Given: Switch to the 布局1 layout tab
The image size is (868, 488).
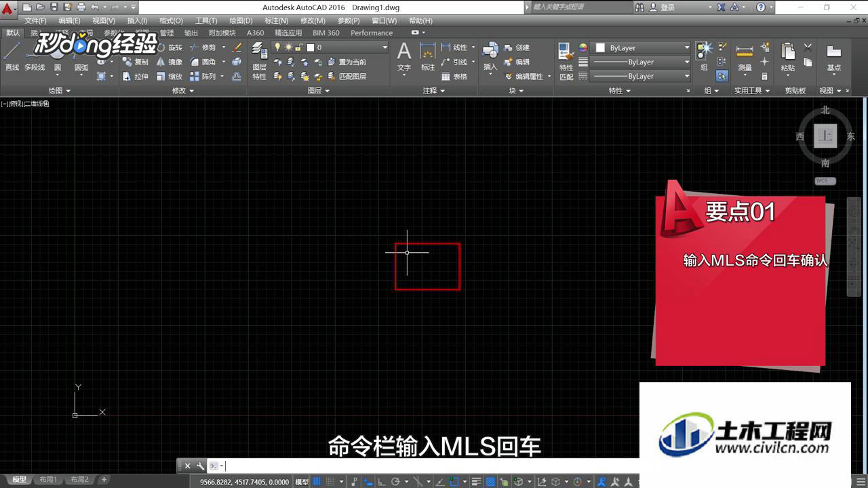Looking at the screenshot, I should 48,479.
